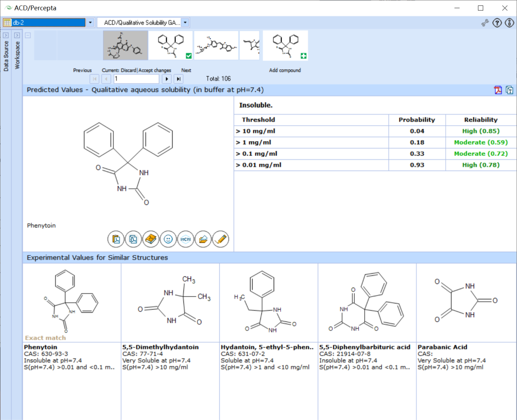The height and width of the screenshot is (420, 517).
Task: Select the '> 1 mg/ml' threshold row
Action: tap(375, 143)
